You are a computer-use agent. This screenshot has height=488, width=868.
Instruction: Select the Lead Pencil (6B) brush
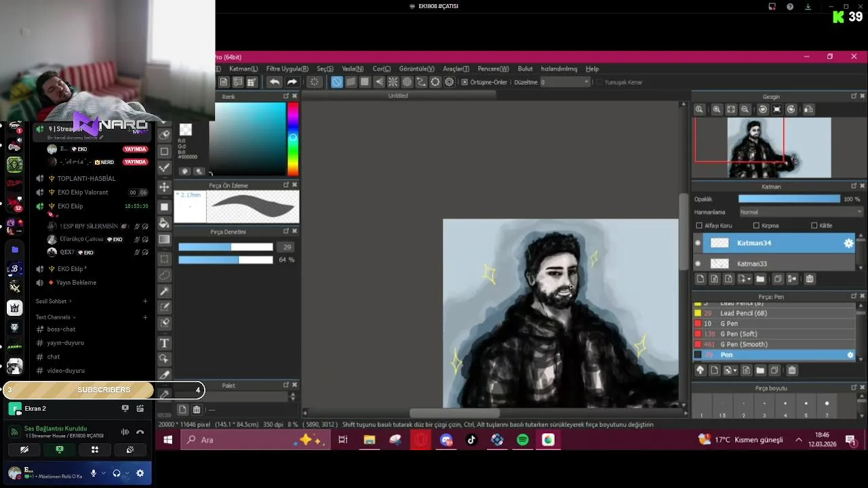(x=774, y=313)
